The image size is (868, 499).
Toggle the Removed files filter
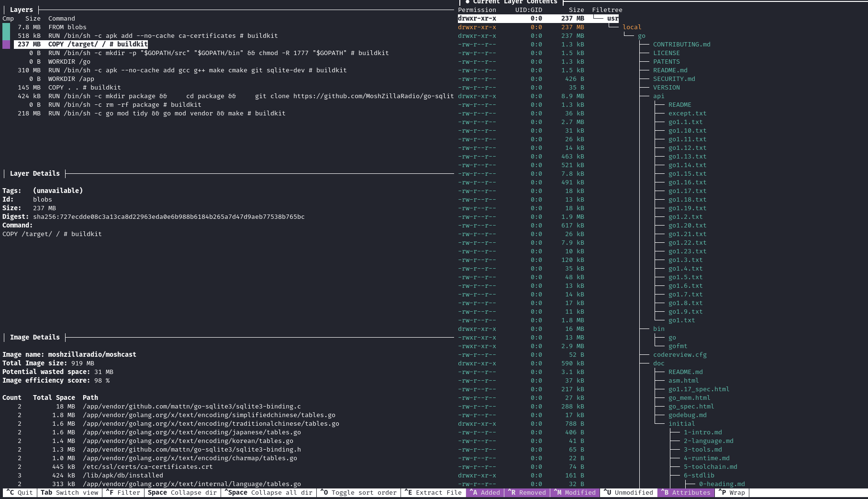pos(527,492)
